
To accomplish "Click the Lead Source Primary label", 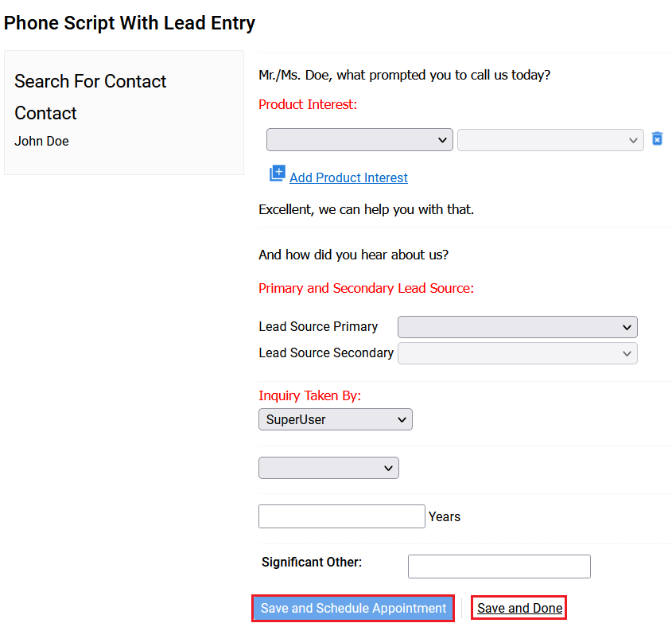I will 318,327.
